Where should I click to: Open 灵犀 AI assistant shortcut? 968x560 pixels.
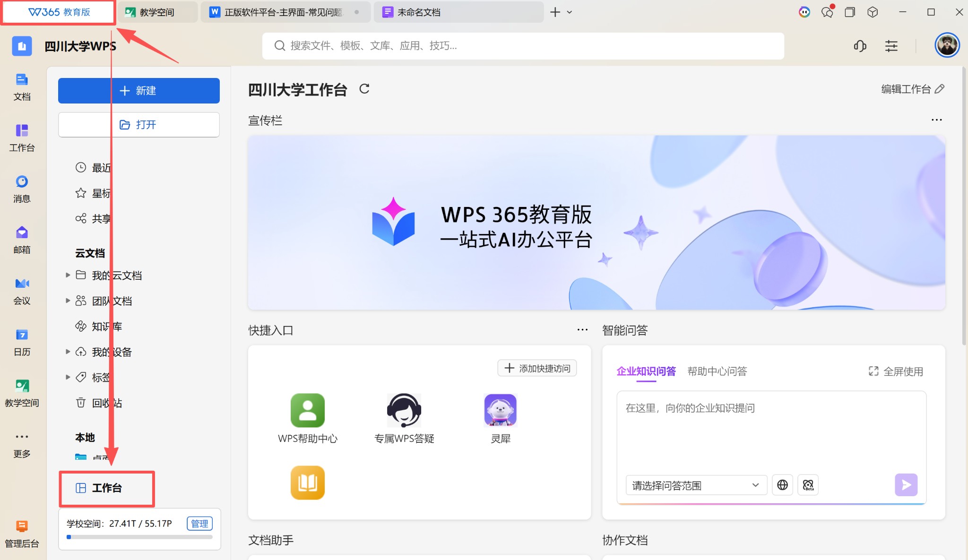(501, 419)
